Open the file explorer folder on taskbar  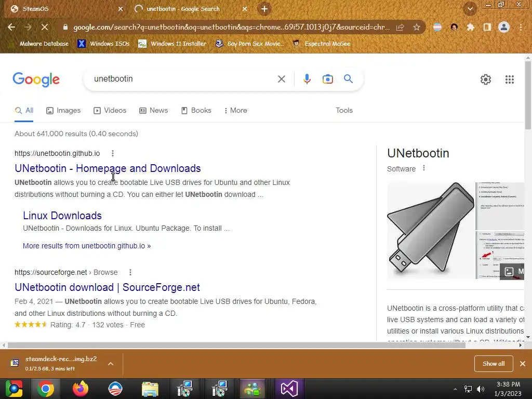pos(150,389)
